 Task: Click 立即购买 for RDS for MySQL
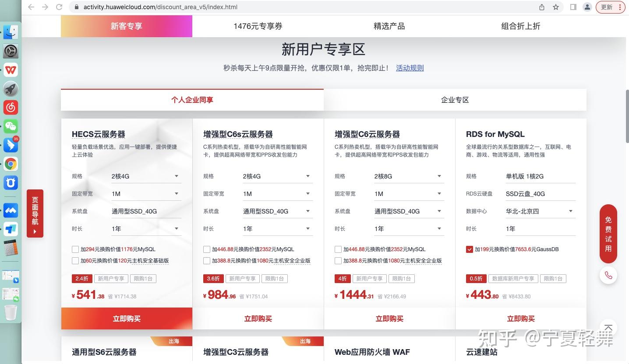pos(521,318)
